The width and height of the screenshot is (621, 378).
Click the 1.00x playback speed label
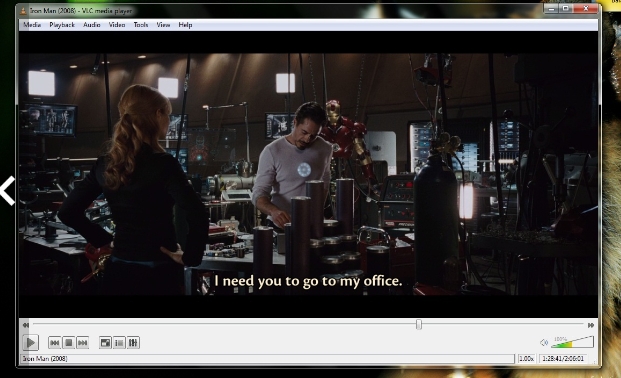(526, 359)
